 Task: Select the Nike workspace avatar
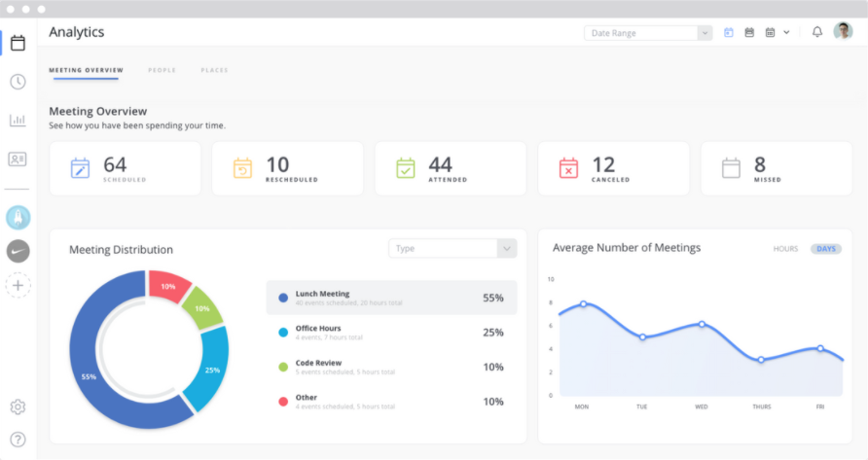click(x=18, y=251)
